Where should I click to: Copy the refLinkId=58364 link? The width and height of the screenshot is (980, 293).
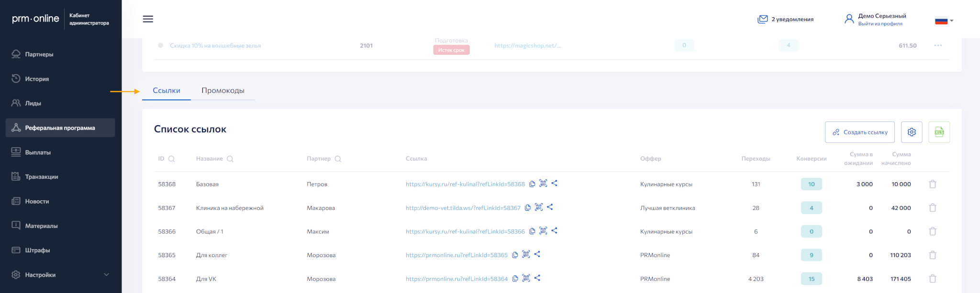(515, 279)
